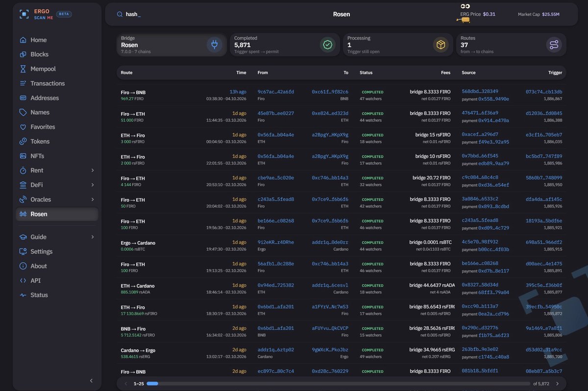Open From address 9c67ac…42a6fd
Image resolution: width=588 pixels, height=391 pixels.
pos(276,92)
